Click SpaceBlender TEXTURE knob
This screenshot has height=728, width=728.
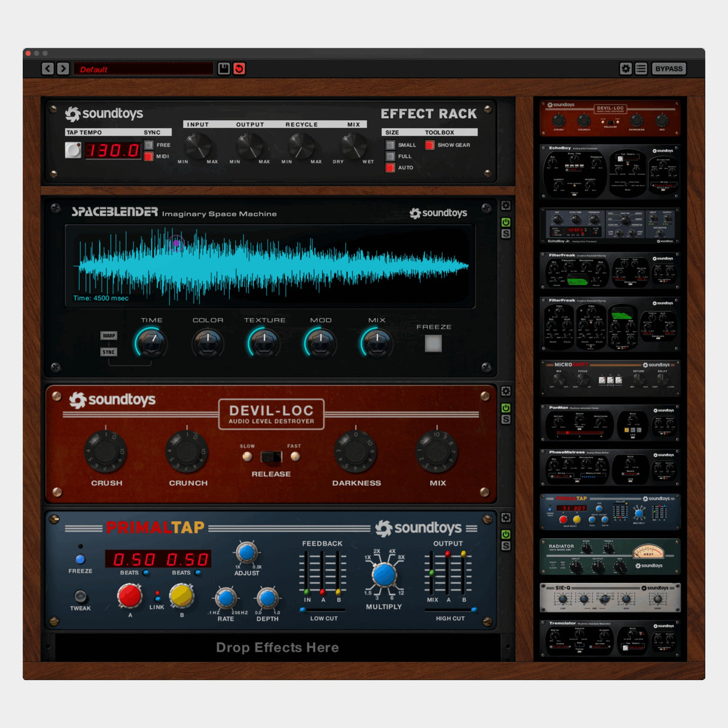click(x=264, y=343)
